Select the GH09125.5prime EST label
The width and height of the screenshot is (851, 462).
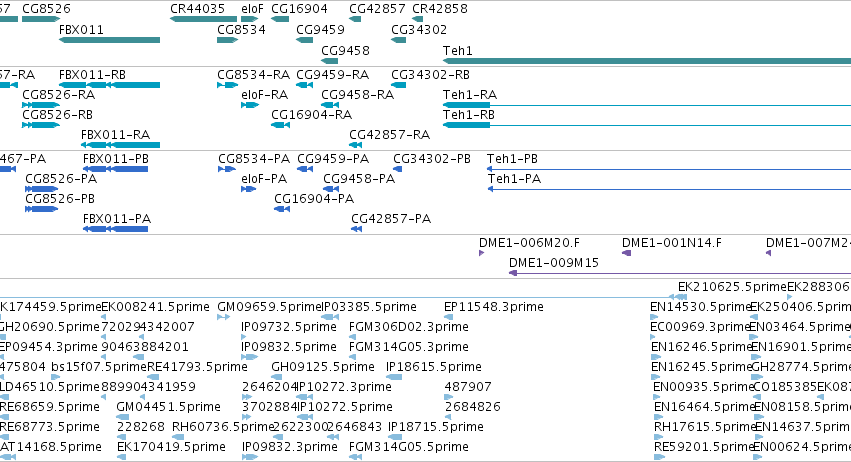[323, 368]
